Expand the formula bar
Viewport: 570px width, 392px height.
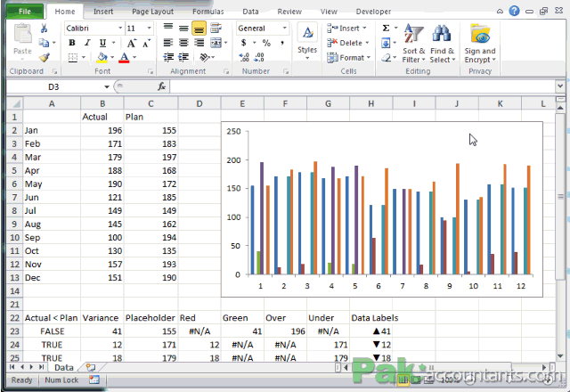pyautogui.click(x=560, y=86)
